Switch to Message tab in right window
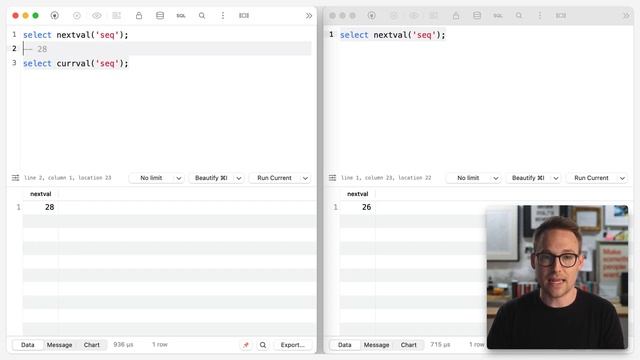Viewport: 640px width, 360px height. (376, 345)
